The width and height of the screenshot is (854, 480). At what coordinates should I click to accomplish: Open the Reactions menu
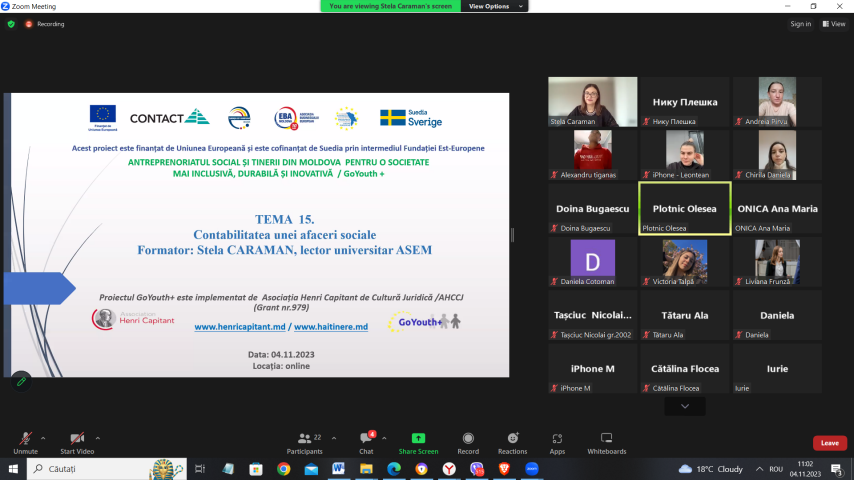point(513,443)
